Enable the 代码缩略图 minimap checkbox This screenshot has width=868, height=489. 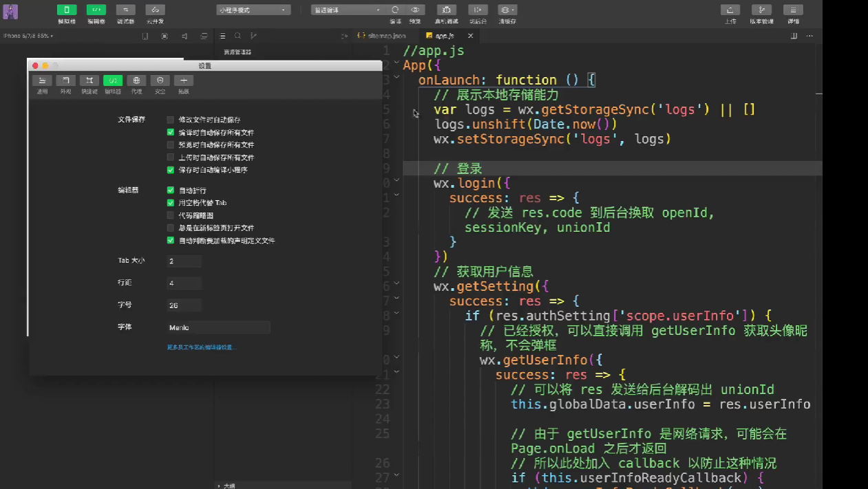tap(171, 215)
